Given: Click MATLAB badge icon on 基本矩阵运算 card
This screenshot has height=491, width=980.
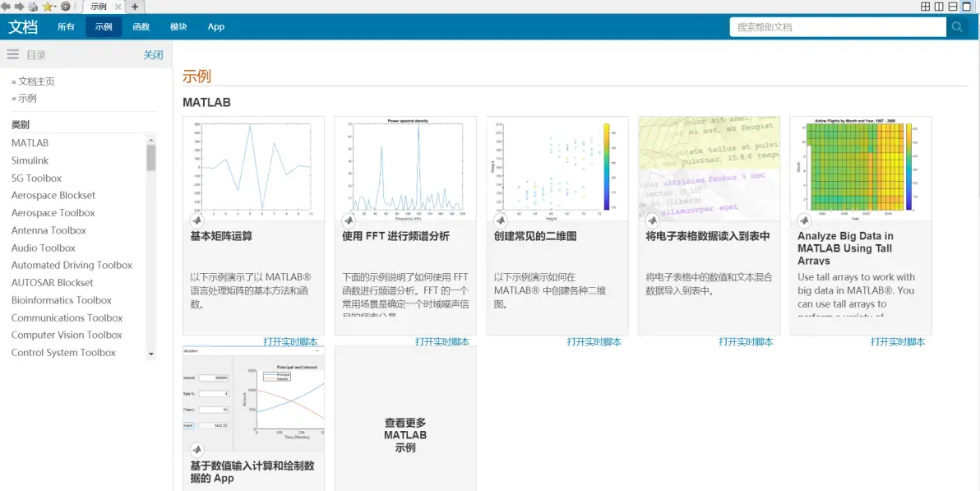Looking at the screenshot, I should pyautogui.click(x=196, y=220).
